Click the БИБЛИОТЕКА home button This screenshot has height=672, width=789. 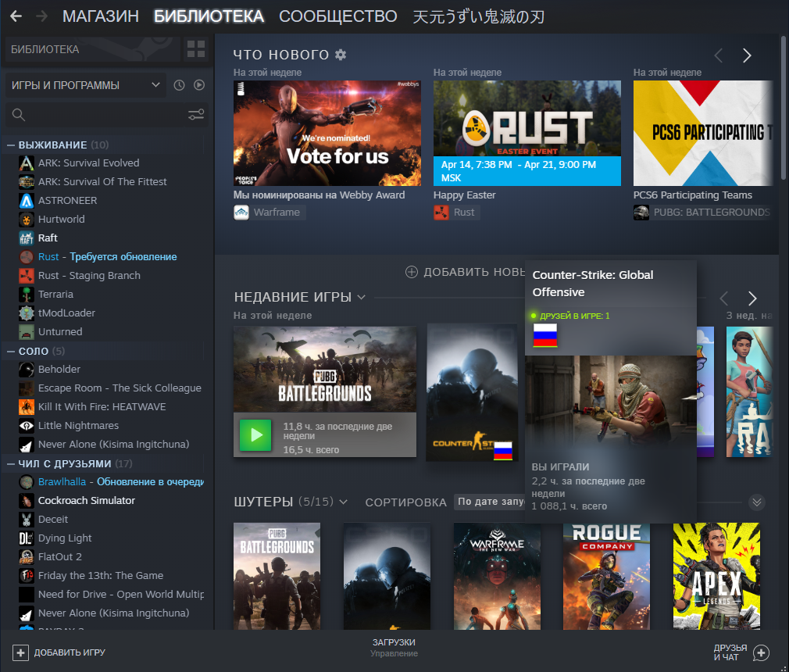93,49
